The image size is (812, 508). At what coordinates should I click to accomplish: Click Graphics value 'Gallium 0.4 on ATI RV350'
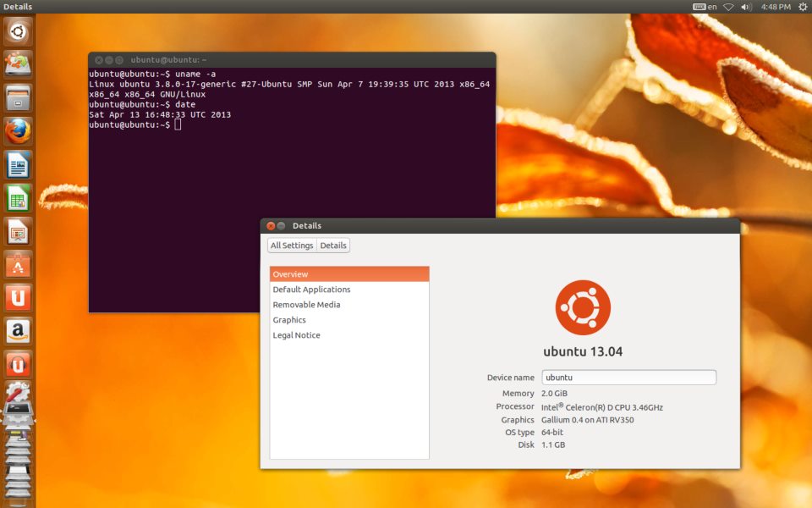coord(587,420)
